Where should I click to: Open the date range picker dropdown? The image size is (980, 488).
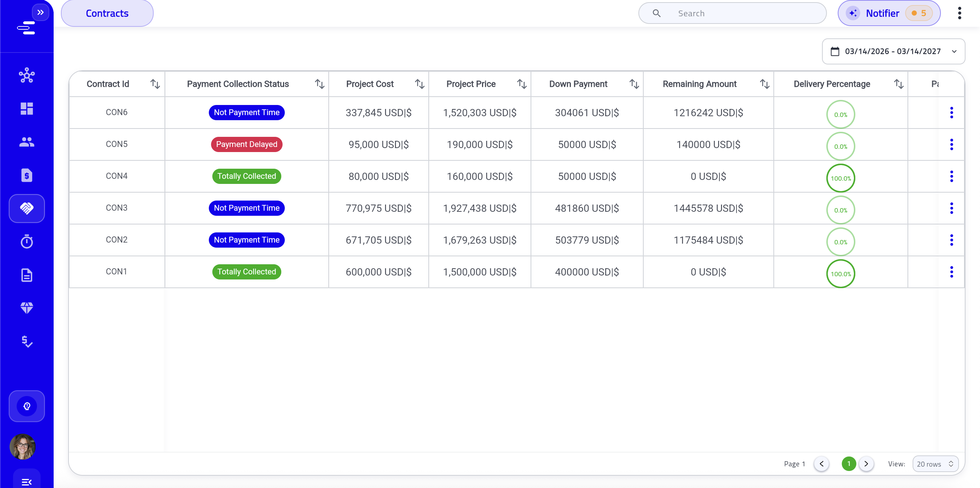pos(893,51)
